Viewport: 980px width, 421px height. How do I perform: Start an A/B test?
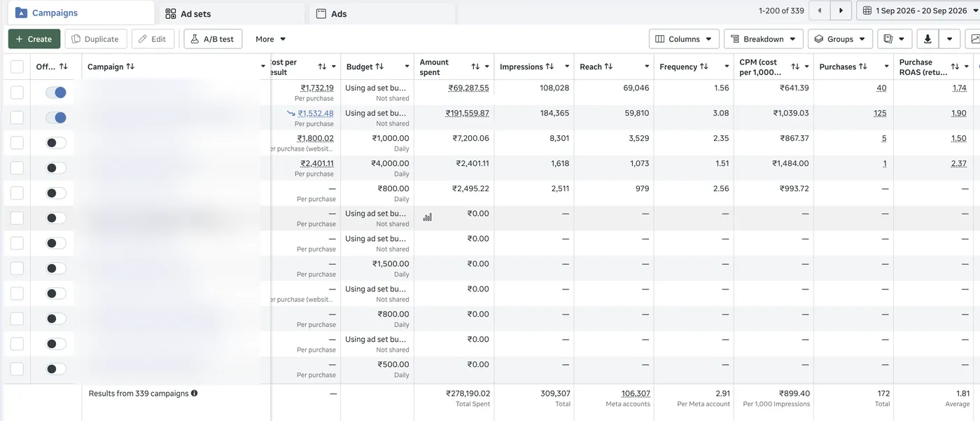[x=213, y=39]
